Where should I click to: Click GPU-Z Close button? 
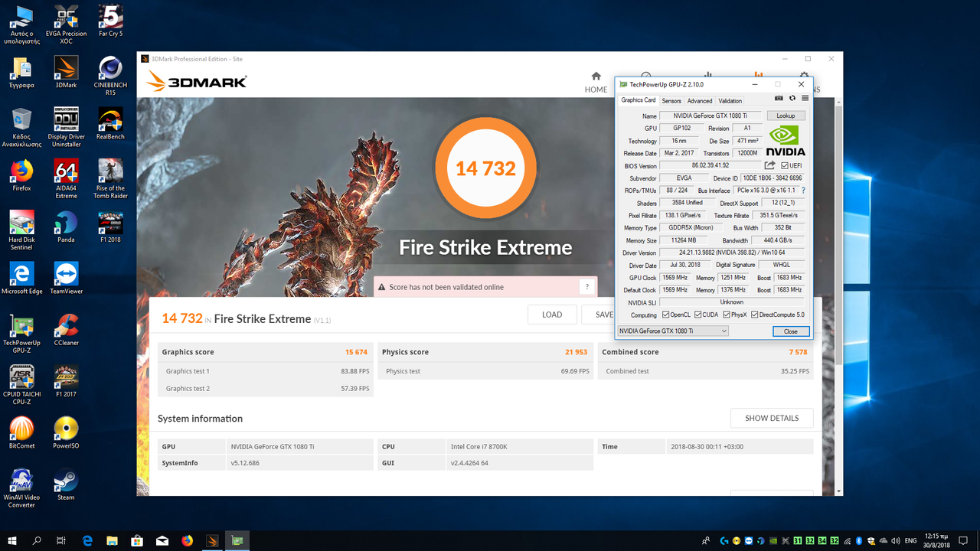click(x=790, y=331)
